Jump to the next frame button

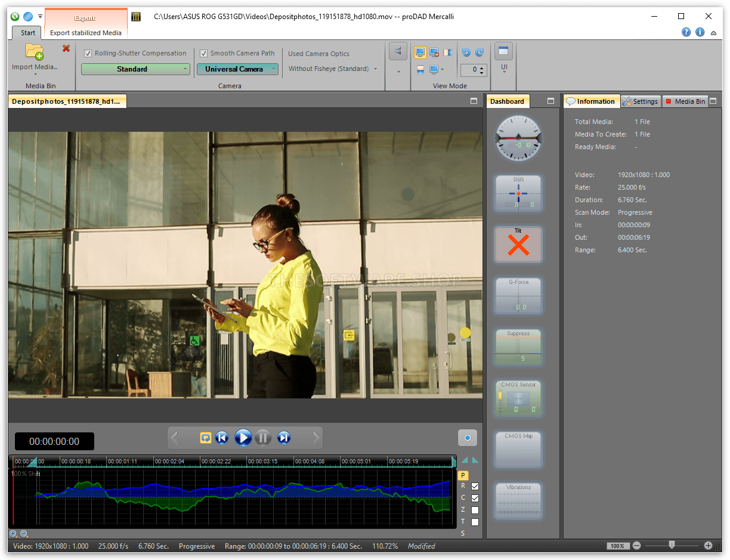[284, 438]
